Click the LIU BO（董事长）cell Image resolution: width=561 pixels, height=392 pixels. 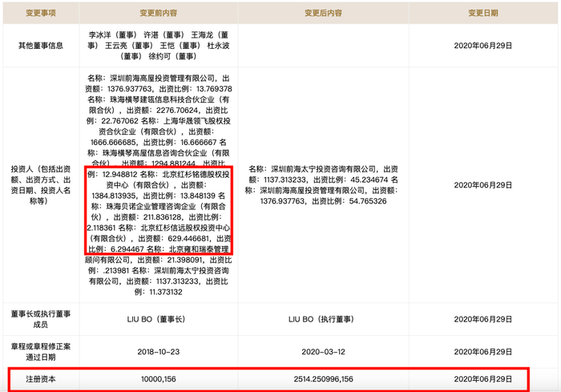156,319
